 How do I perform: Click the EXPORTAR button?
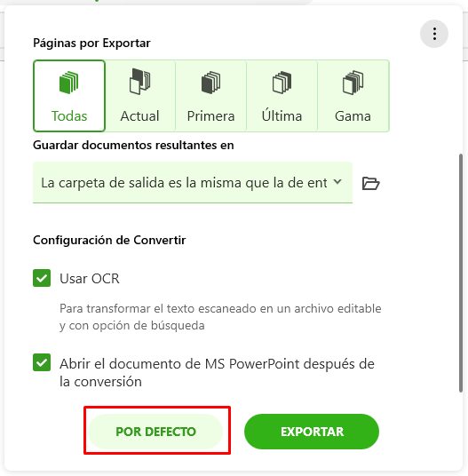click(312, 432)
